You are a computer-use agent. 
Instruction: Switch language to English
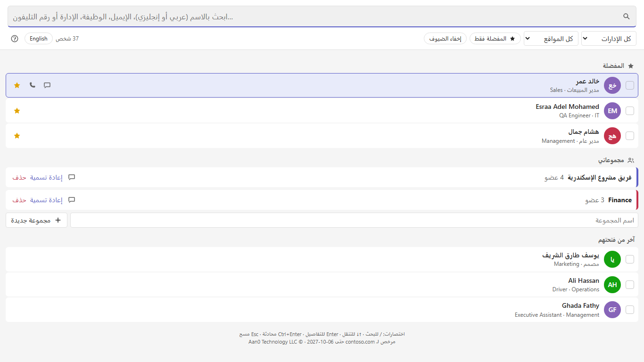(x=39, y=39)
